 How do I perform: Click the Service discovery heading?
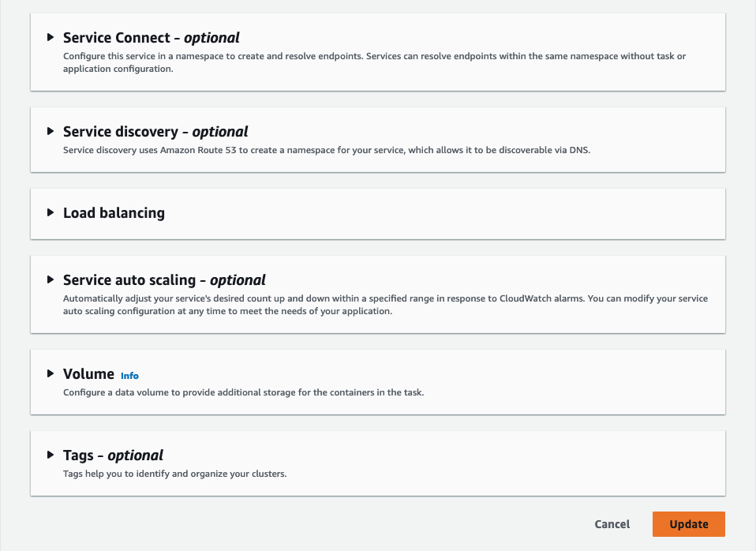pos(155,131)
